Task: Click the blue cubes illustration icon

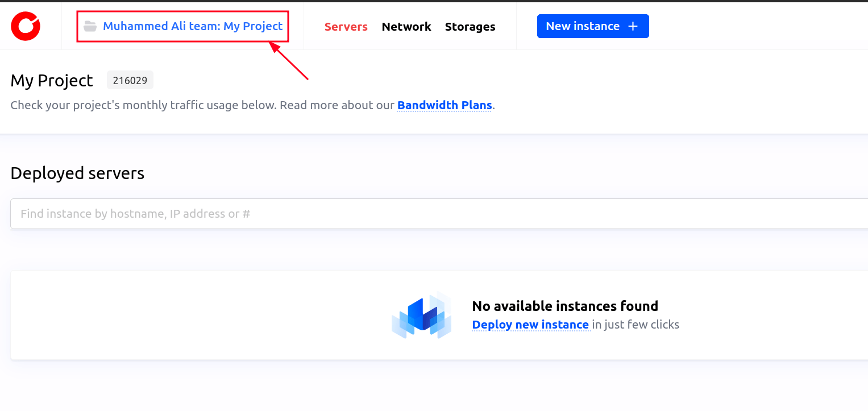Action: [421, 315]
